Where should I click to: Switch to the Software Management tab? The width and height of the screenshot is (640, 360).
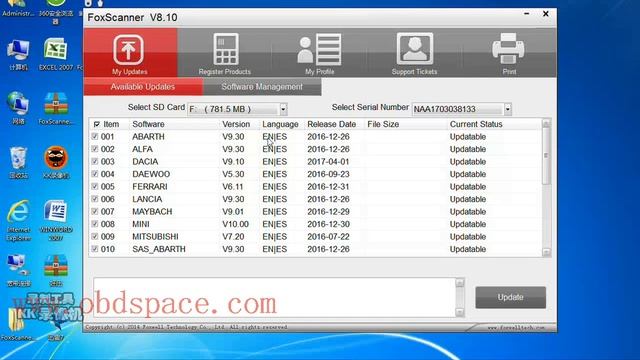(x=262, y=87)
